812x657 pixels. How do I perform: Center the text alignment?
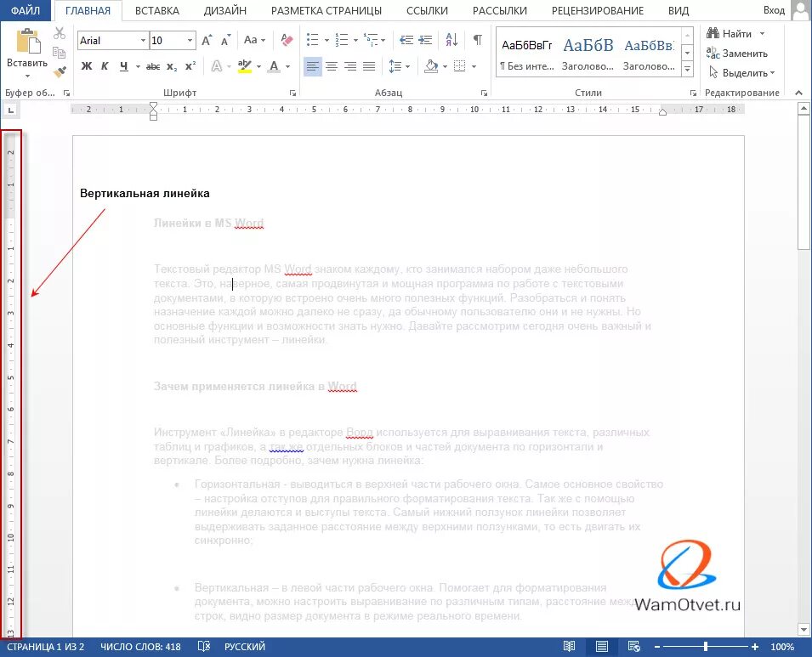coord(332,66)
